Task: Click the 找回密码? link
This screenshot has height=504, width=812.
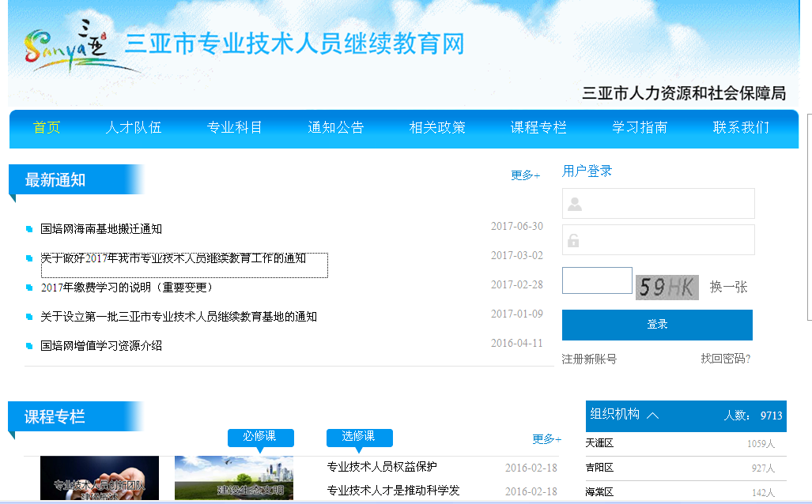Action: pyautogui.click(x=725, y=359)
